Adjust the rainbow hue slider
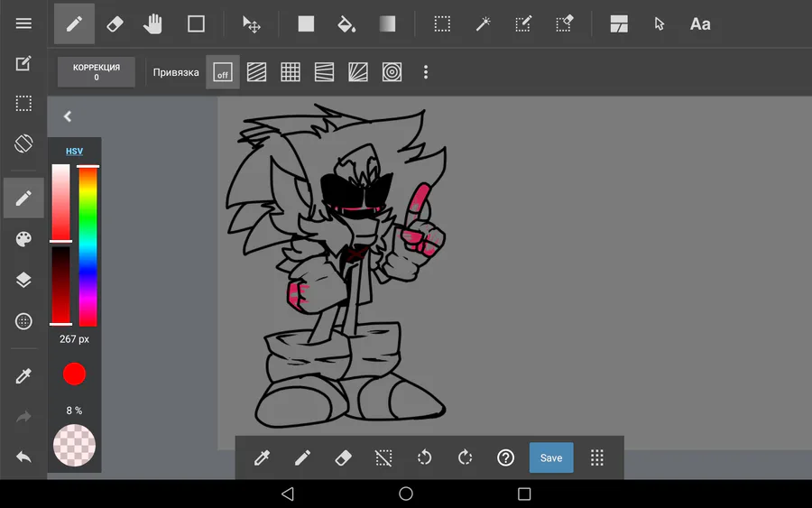Viewport: 812px width, 508px height. pos(88,246)
